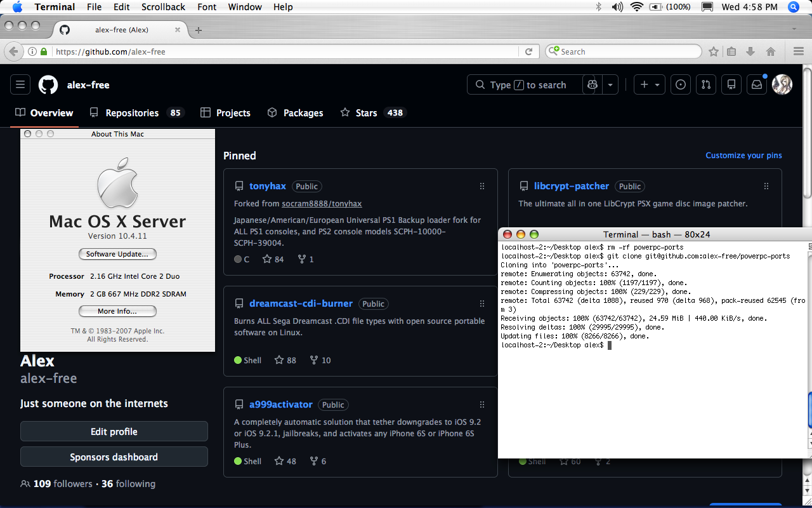Open Spotlight search icon
812x508 pixels.
pos(793,7)
